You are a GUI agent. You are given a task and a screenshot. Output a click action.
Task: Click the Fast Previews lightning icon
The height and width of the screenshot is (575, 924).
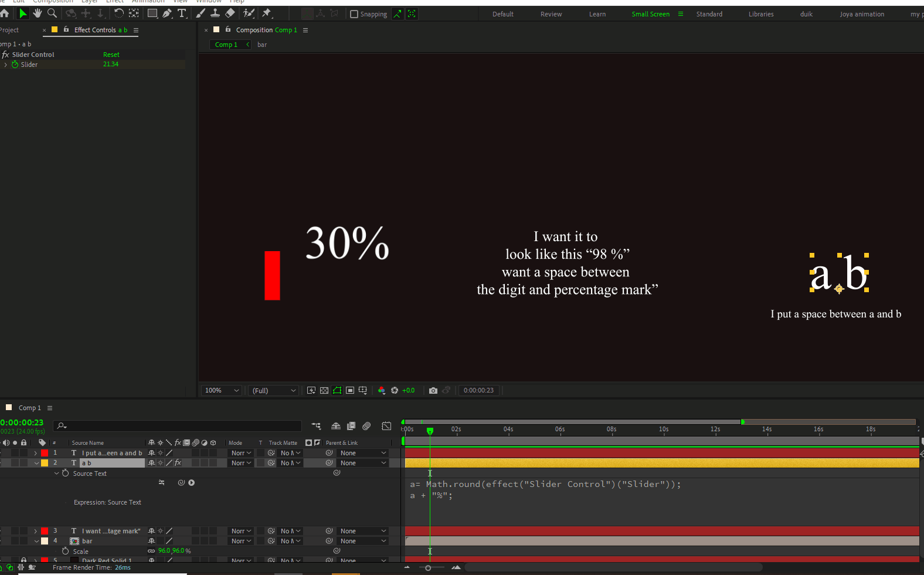311,390
